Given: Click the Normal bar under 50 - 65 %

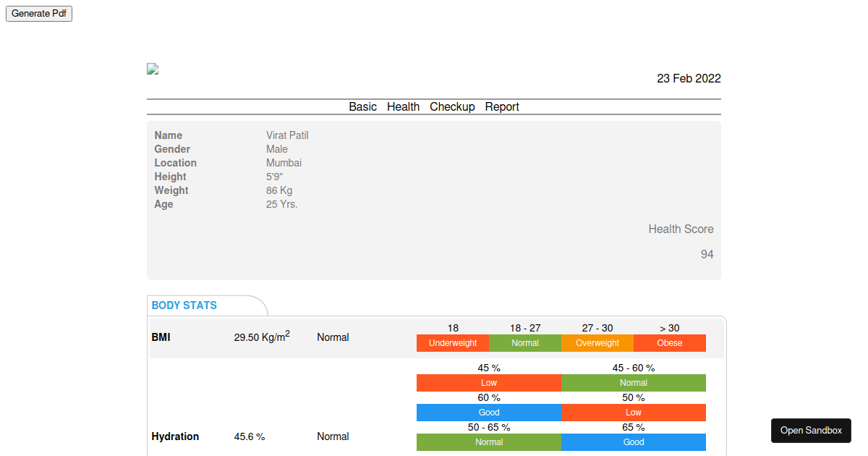Looking at the screenshot, I should pos(489,442).
